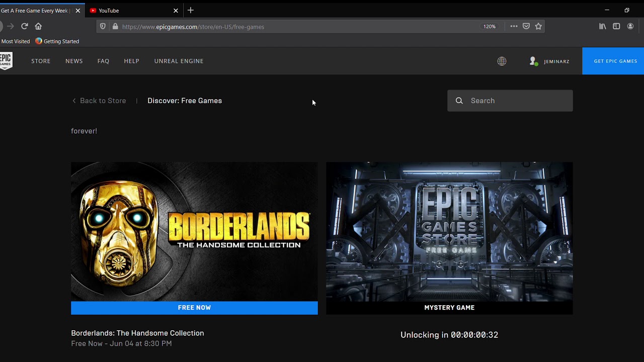Click the forward navigation arrow
This screenshot has height=362, width=644.
(x=10, y=26)
